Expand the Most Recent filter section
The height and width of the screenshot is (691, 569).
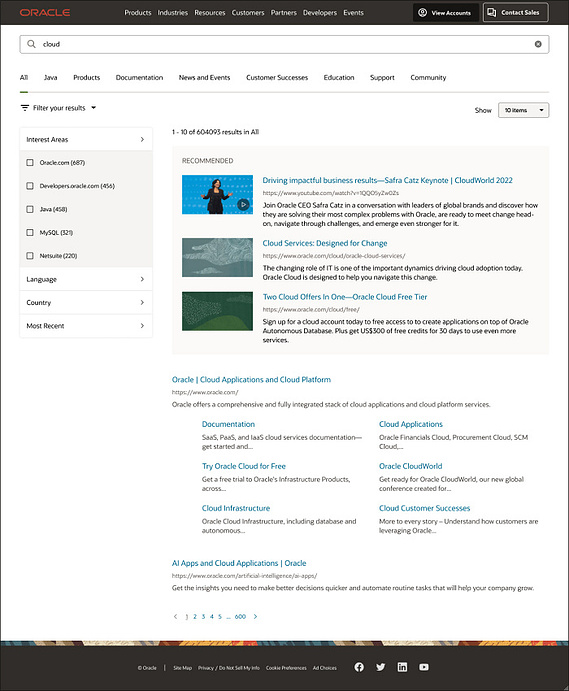[x=86, y=326]
